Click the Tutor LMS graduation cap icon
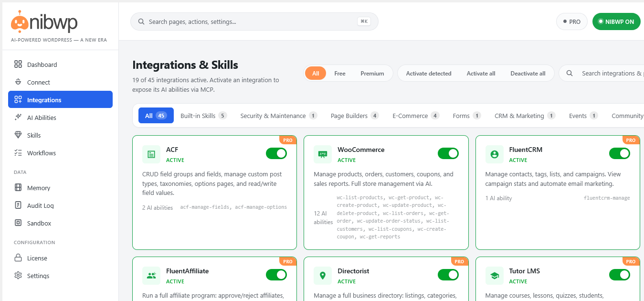This screenshot has width=644, height=301. (x=495, y=276)
